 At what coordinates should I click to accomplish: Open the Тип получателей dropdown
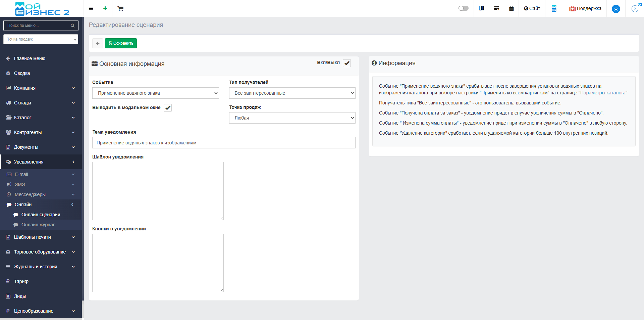[x=292, y=93]
